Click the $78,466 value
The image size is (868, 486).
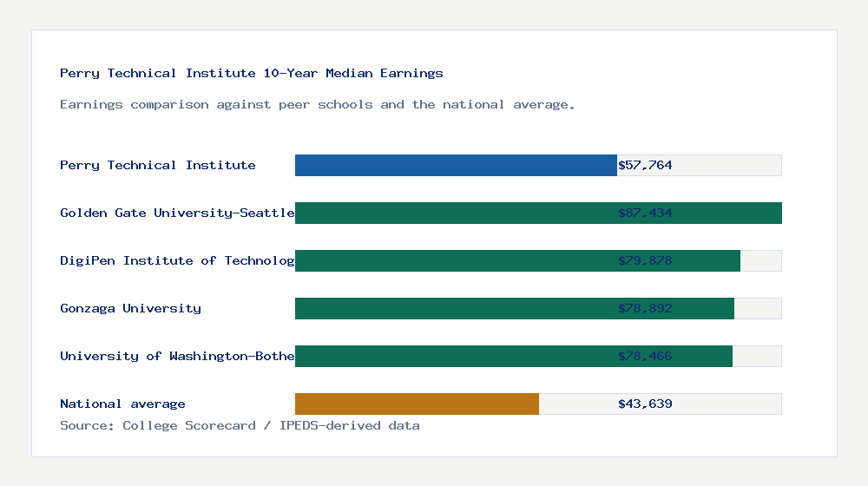click(x=645, y=356)
